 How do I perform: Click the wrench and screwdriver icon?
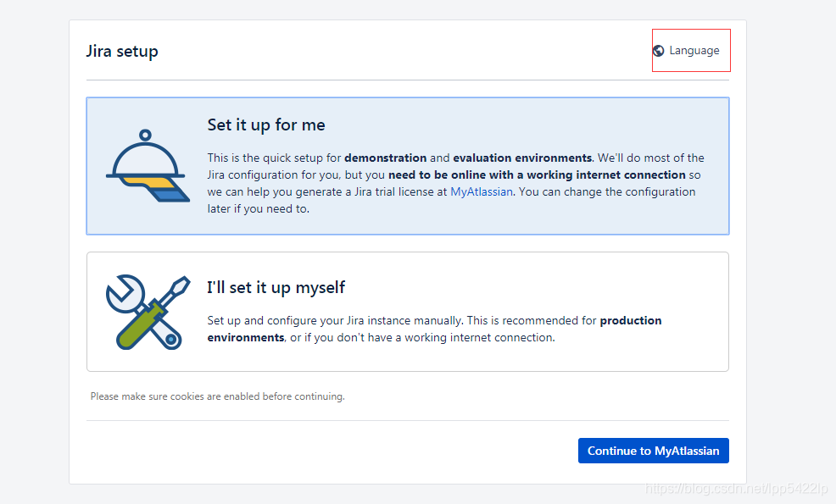[148, 313]
